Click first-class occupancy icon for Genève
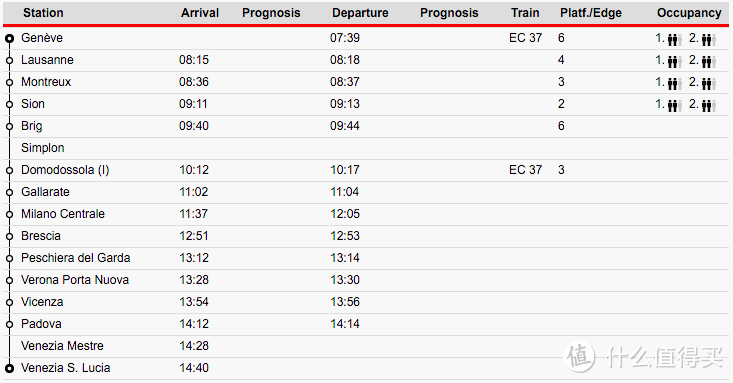 tap(674, 39)
